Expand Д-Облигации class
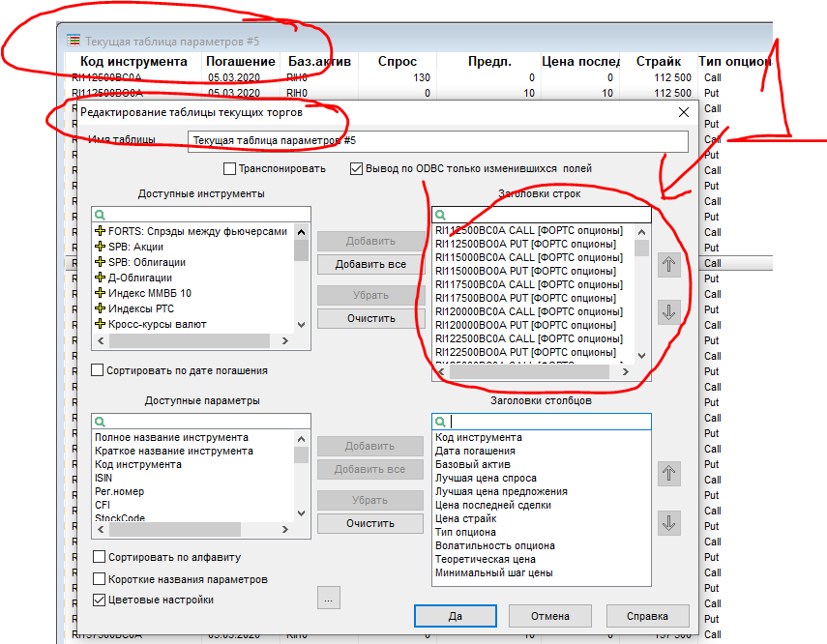Screen dimensions: 827x644 click(x=100, y=278)
